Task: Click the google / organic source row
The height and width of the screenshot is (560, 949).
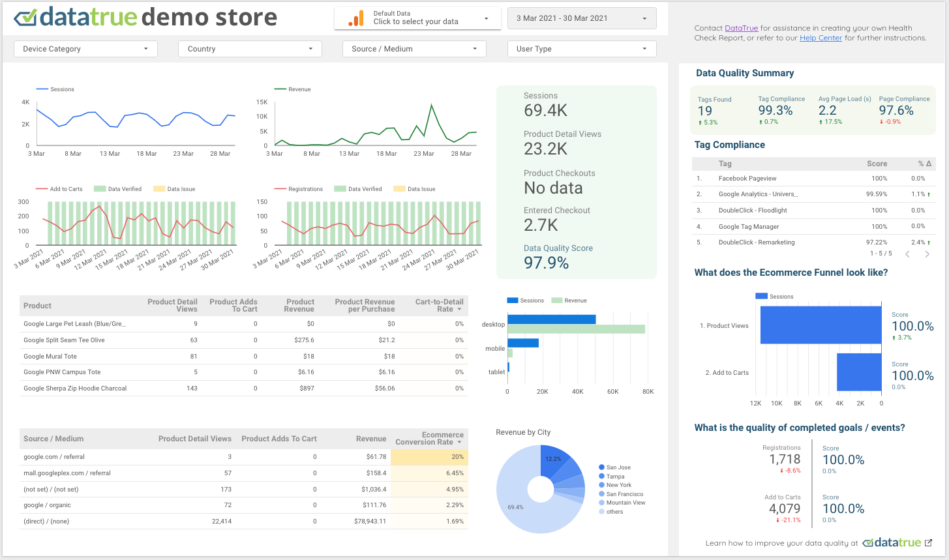Action: point(244,505)
